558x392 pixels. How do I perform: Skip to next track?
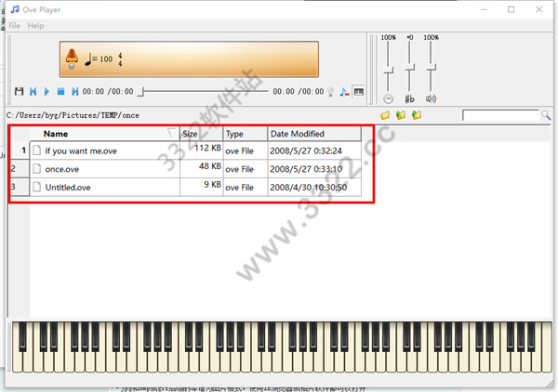[x=74, y=91]
